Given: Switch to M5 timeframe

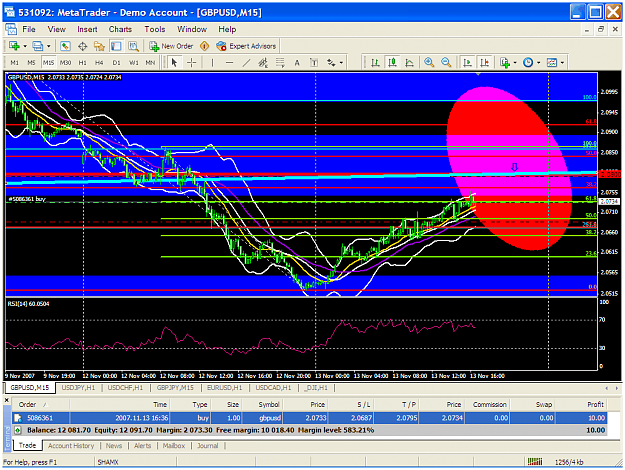Looking at the screenshot, I should point(31,63).
